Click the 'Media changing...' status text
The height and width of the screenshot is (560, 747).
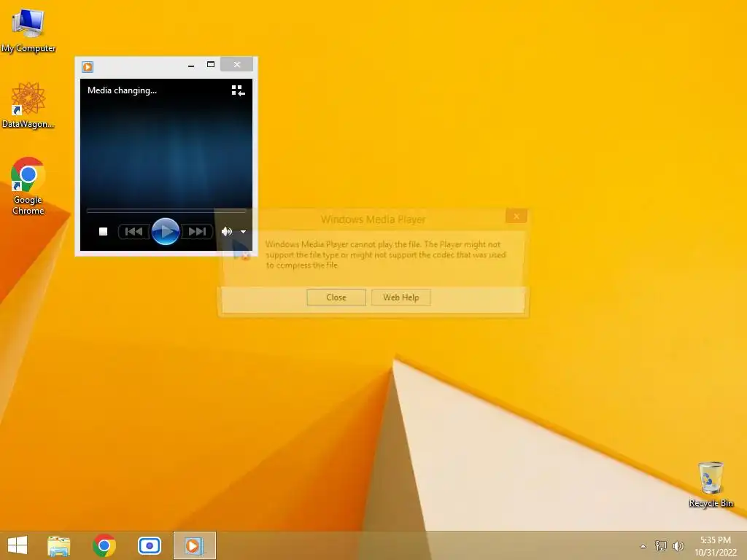pyautogui.click(x=122, y=90)
